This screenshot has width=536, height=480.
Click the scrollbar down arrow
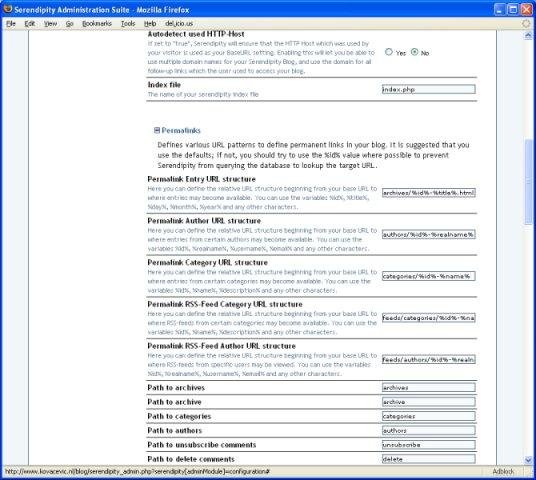pos(528,460)
